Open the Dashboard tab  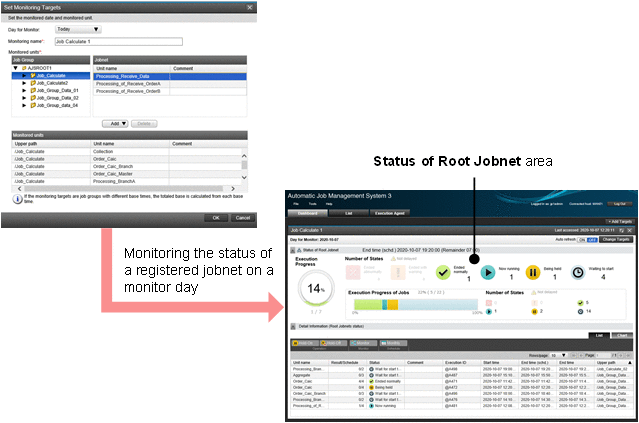point(308,213)
